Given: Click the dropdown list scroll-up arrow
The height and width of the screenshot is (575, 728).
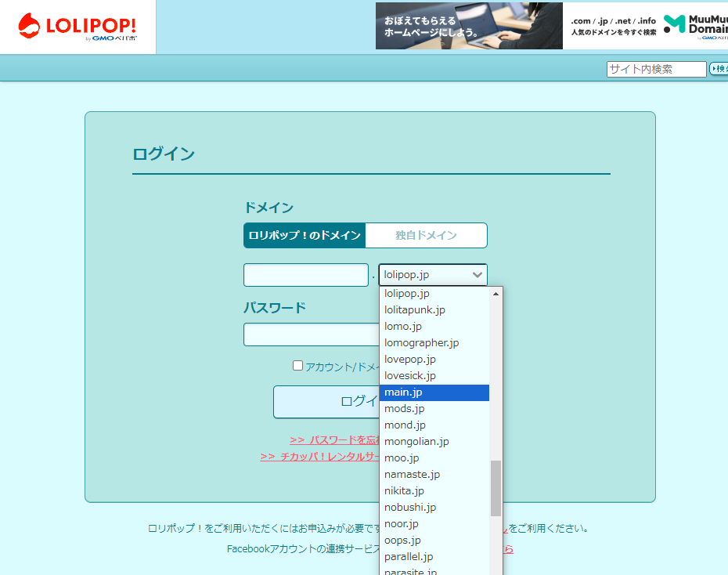Looking at the screenshot, I should coord(496,294).
